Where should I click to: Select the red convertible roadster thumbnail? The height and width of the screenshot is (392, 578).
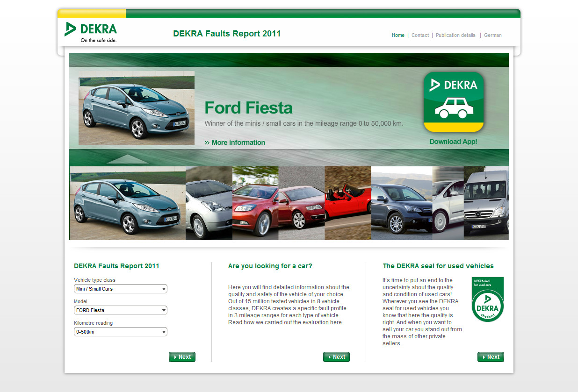click(348, 203)
